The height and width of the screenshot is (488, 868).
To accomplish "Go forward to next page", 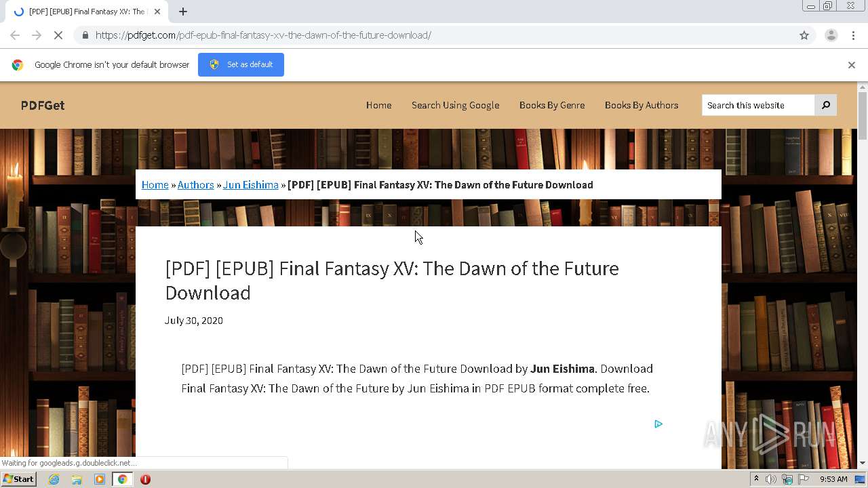I will tap(37, 35).
